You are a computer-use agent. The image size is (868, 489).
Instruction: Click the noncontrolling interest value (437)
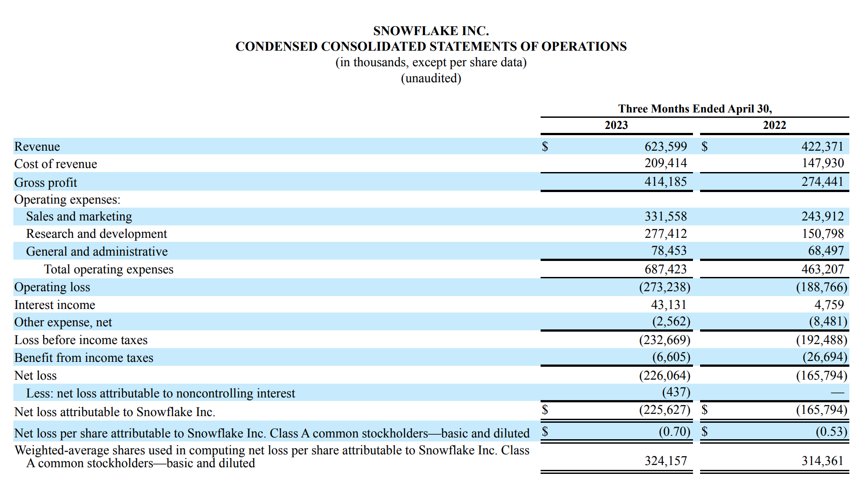[676, 392]
